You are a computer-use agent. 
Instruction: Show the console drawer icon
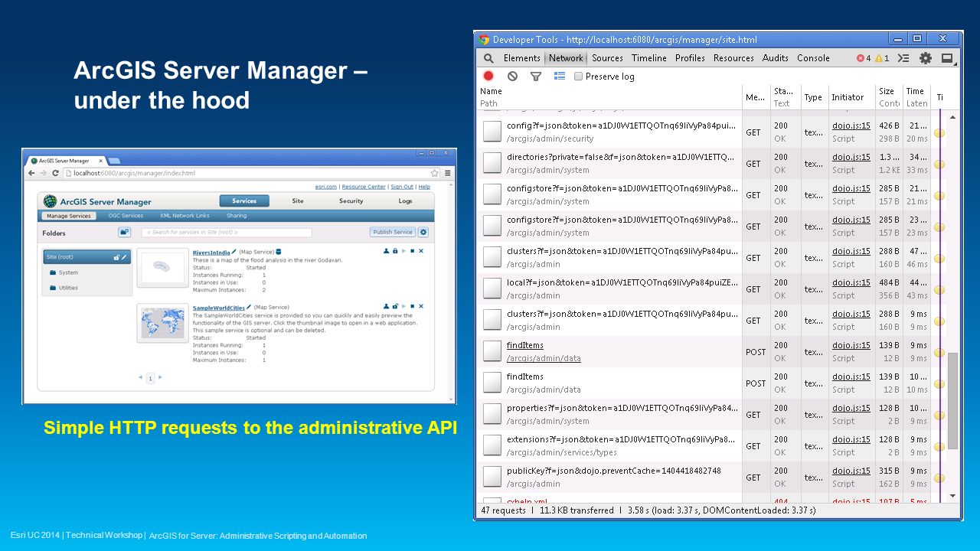(x=903, y=58)
